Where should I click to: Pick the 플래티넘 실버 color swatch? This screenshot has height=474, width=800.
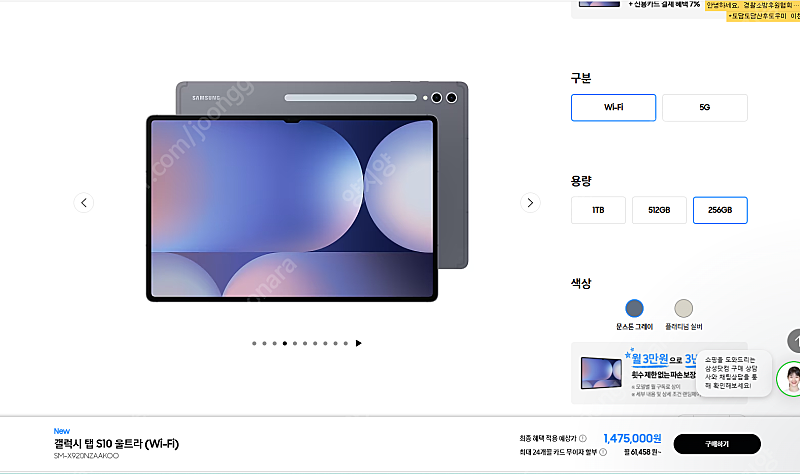(x=684, y=308)
